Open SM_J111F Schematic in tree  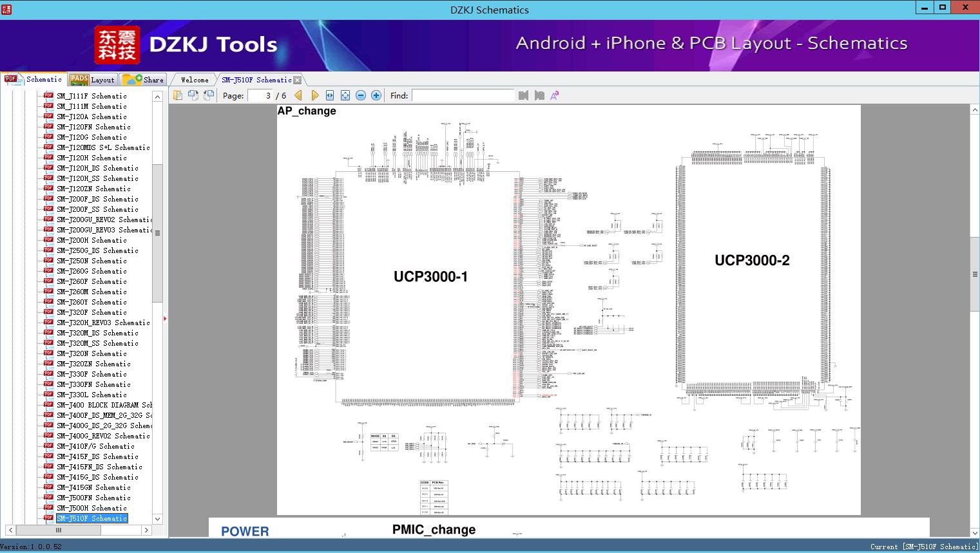[x=91, y=96]
